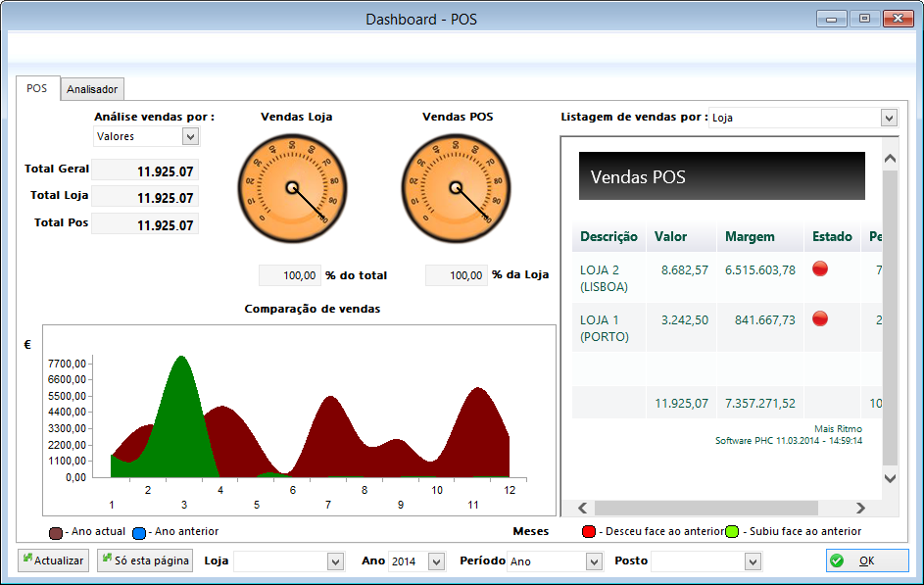Open the Período dropdown showing Ano
Viewport: 924px width, 585px height.
594,561
